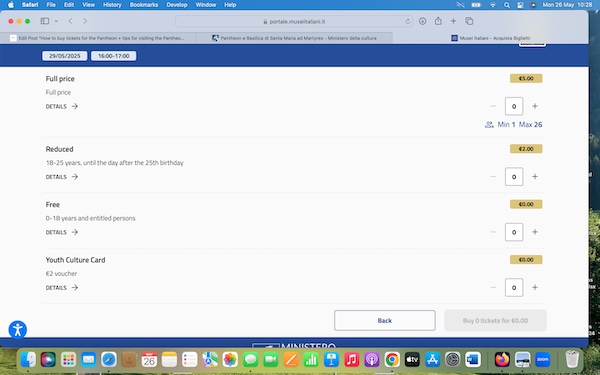Viewport: 600px width, 375px height.
Task: Click the Full price quantity field
Action: coord(514,106)
